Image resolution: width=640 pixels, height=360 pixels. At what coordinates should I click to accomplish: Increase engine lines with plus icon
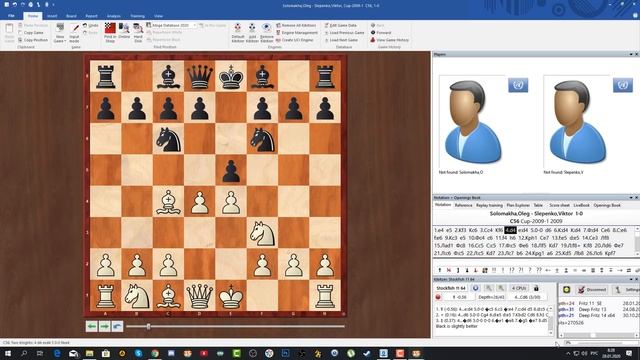pos(501,288)
